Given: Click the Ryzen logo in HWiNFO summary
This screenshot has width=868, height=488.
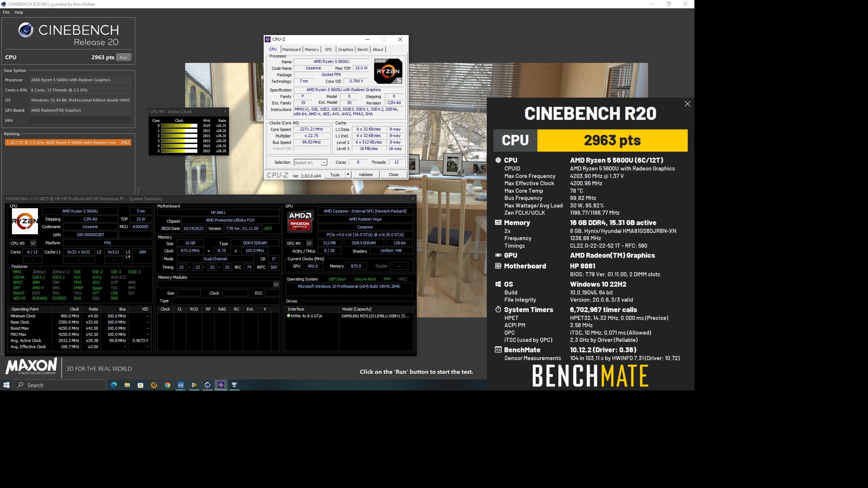Looking at the screenshot, I should tap(25, 221).
